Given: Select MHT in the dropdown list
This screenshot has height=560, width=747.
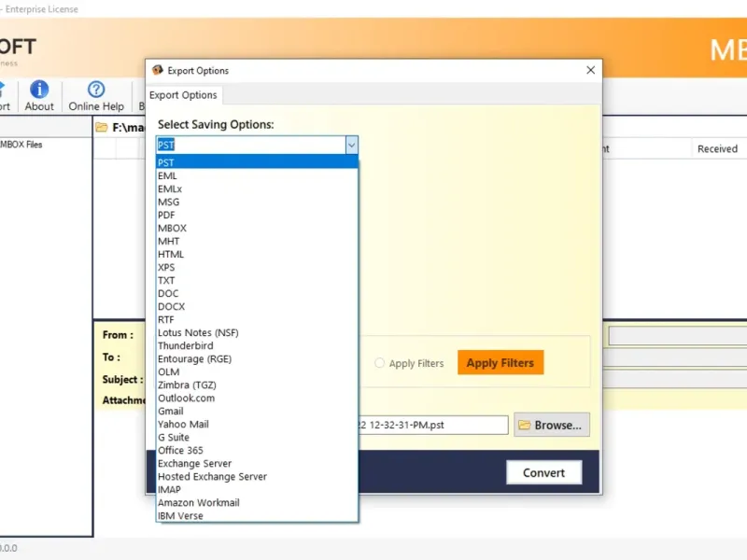Looking at the screenshot, I should [x=257, y=241].
